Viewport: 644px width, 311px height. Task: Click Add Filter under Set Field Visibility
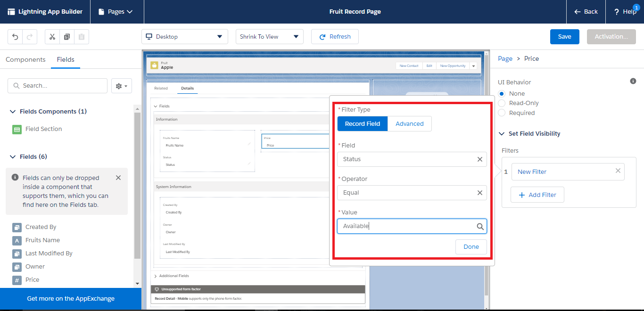click(x=537, y=195)
